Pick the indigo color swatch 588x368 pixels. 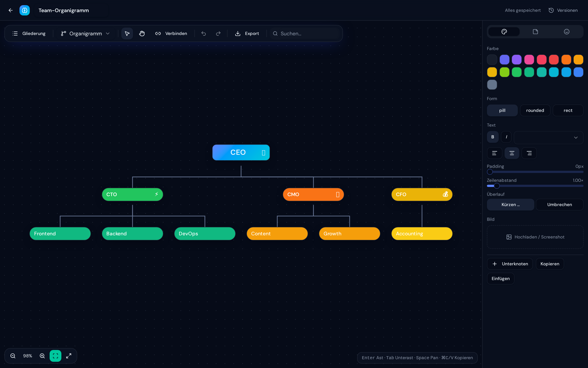click(x=504, y=60)
